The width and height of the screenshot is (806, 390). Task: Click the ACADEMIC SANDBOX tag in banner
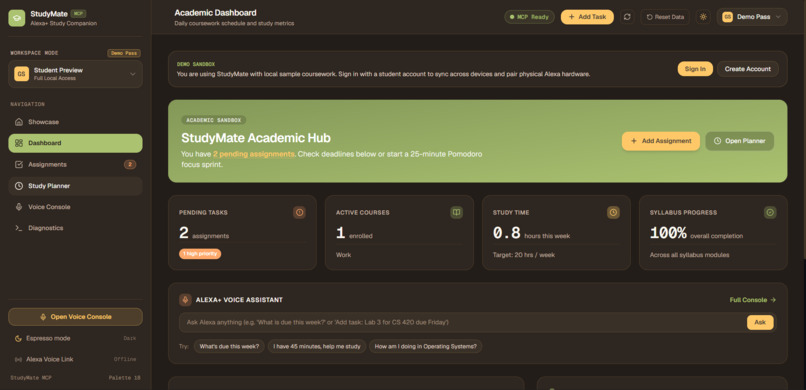[x=213, y=120]
